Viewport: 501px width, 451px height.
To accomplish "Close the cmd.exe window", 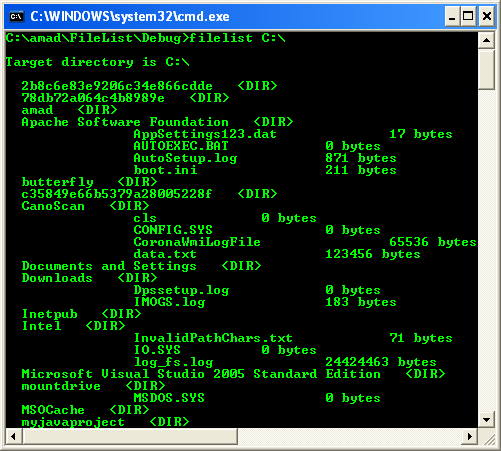I will 486,16.
